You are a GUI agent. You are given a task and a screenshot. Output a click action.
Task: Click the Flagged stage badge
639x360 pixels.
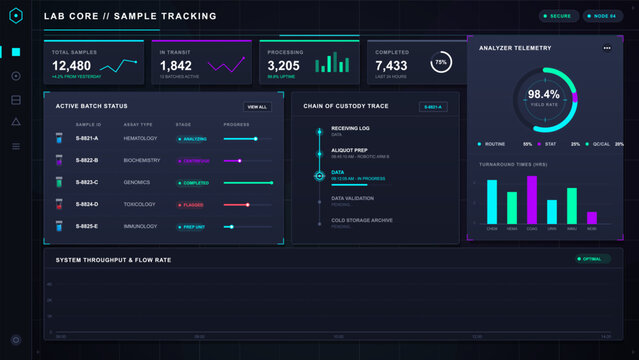[x=190, y=205]
